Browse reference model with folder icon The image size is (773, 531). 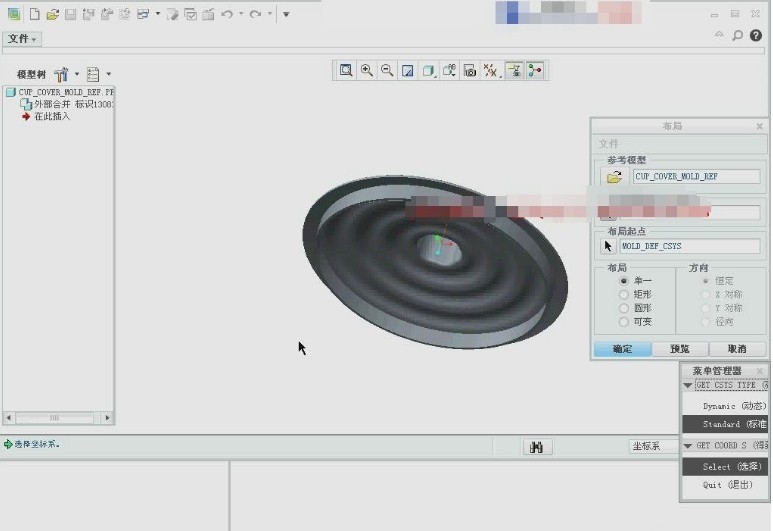[614, 177]
